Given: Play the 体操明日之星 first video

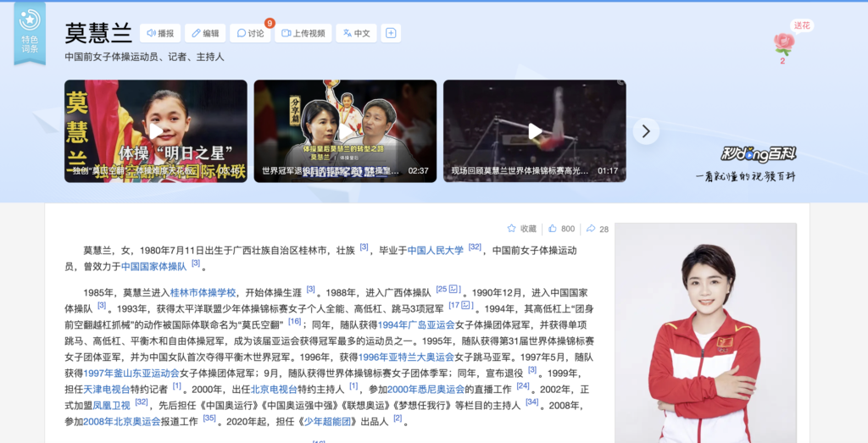Looking at the screenshot, I should 156,131.
